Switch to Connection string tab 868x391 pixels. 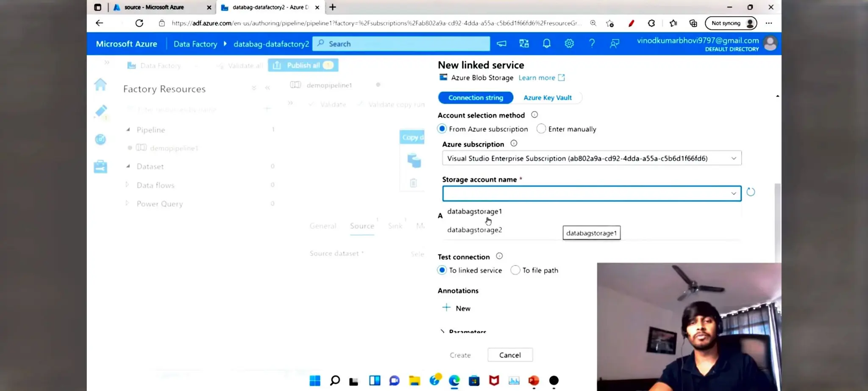point(476,98)
